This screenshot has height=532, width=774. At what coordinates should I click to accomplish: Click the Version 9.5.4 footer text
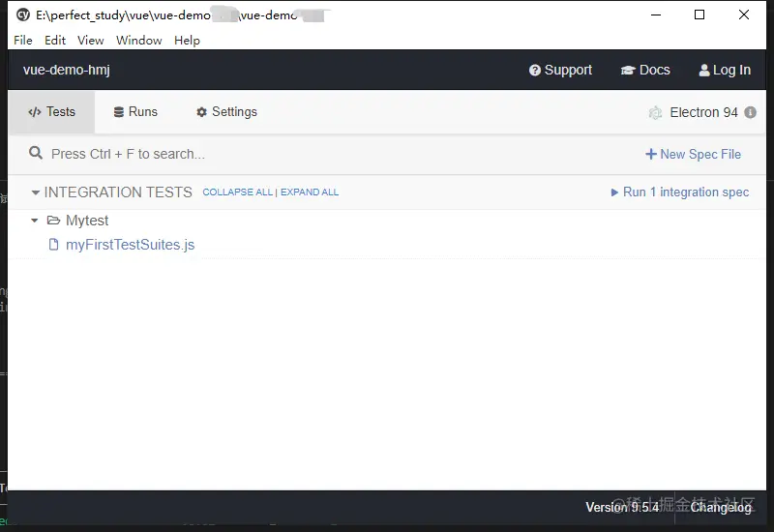coord(622,507)
